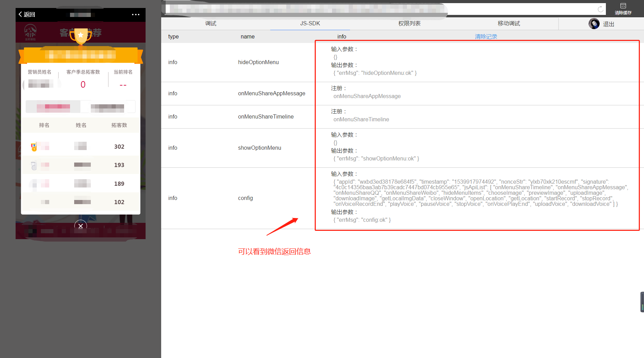Click the user avatar icon
The height and width of the screenshot is (358, 644).
point(594,24)
